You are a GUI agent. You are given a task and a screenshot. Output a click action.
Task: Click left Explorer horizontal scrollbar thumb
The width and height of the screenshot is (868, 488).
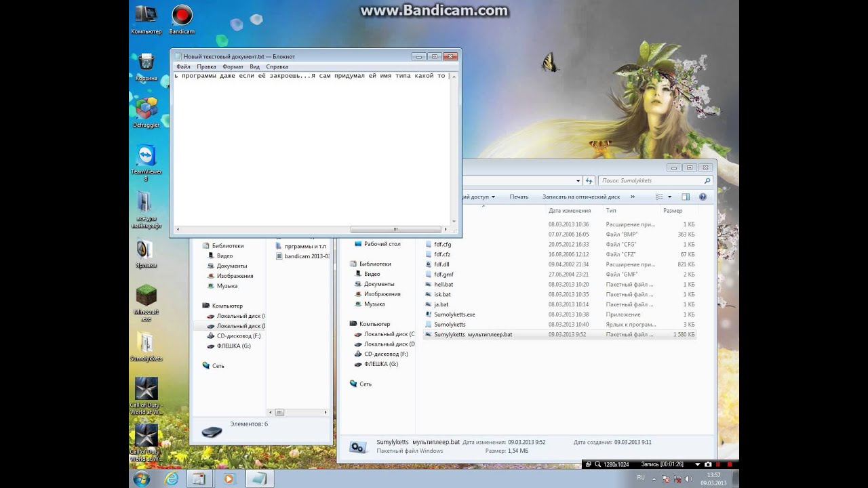(x=279, y=412)
